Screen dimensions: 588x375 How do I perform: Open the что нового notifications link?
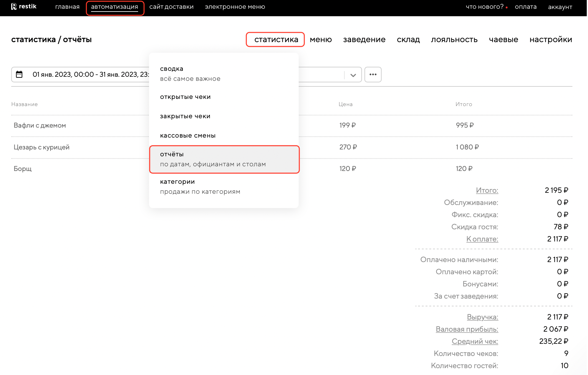click(x=484, y=7)
